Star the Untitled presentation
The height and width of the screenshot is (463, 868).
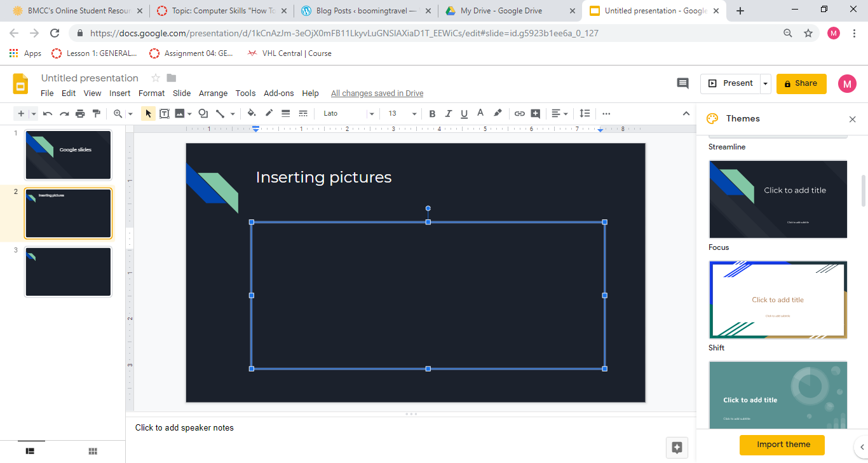[x=155, y=78]
